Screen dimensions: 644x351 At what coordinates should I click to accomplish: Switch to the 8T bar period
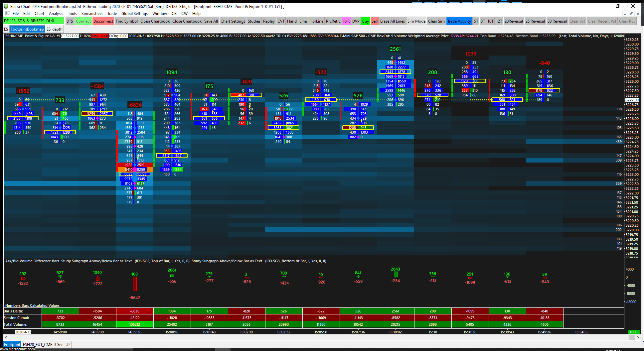483,21
